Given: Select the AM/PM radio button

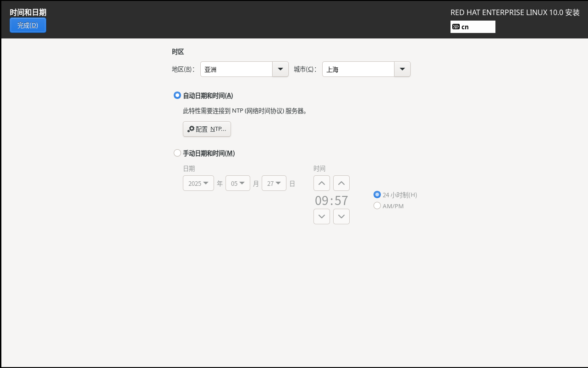Looking at the screenshot, I should (377, 206).
